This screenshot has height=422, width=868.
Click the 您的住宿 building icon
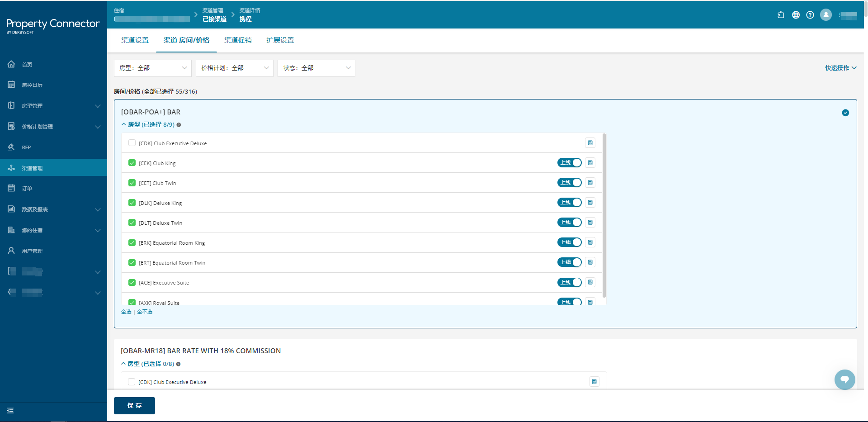pos(11,230)
